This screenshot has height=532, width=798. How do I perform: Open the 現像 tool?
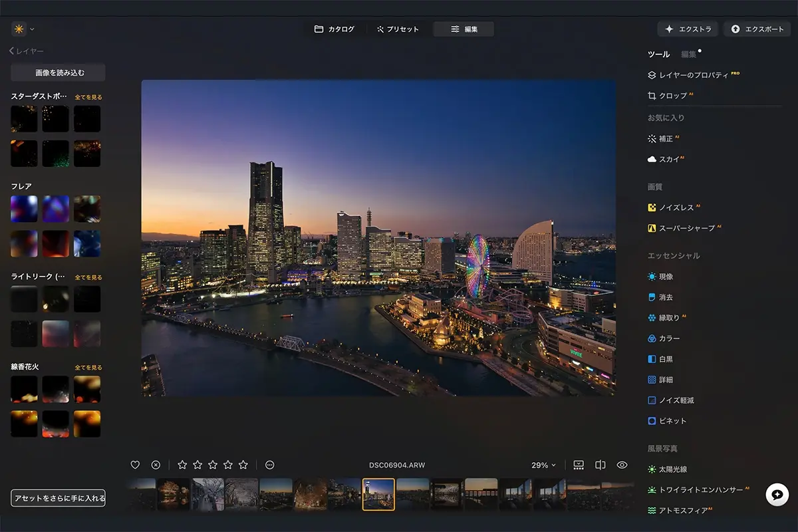(660, 277)
